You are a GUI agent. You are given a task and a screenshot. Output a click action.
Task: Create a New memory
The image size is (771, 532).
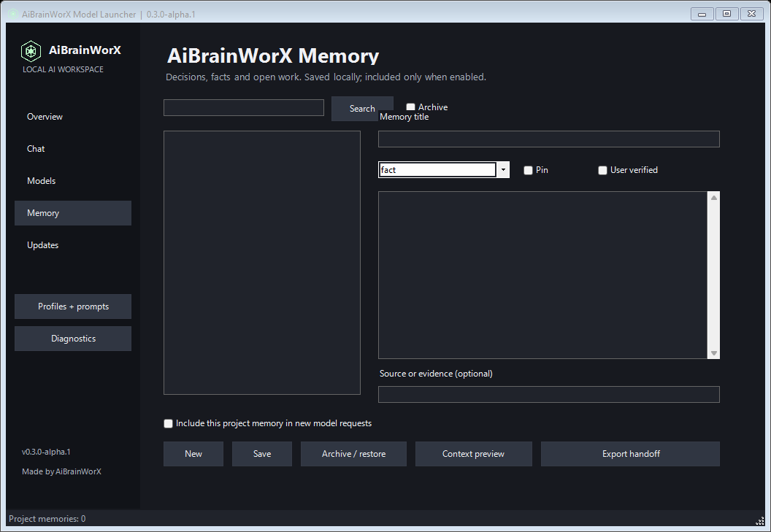193,454
